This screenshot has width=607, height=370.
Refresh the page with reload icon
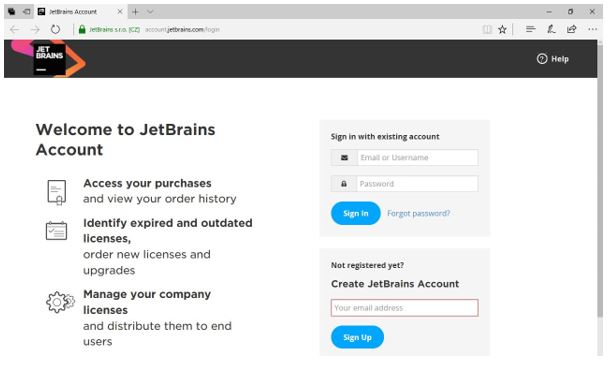[x=55, y=29]
